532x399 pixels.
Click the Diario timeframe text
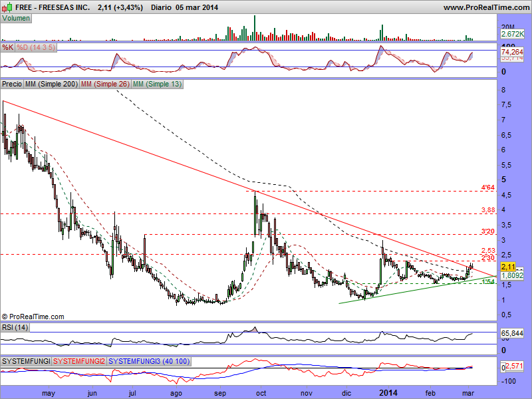pyautogui.click(x=161, y=7)
